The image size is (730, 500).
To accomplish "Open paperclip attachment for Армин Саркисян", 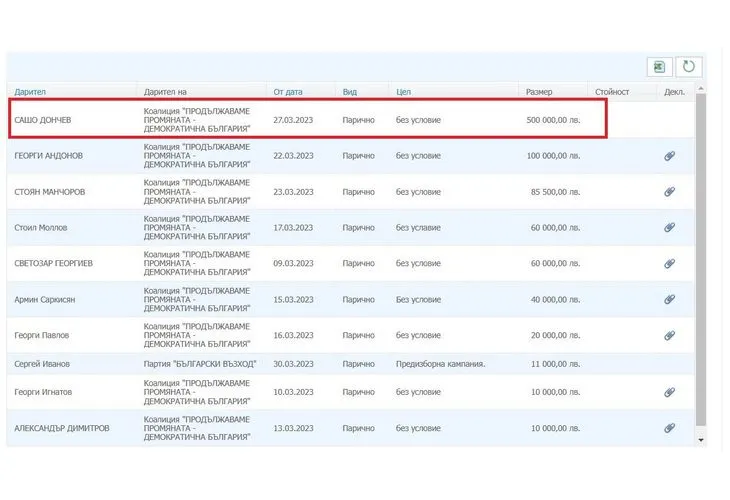I will [670, 300].
